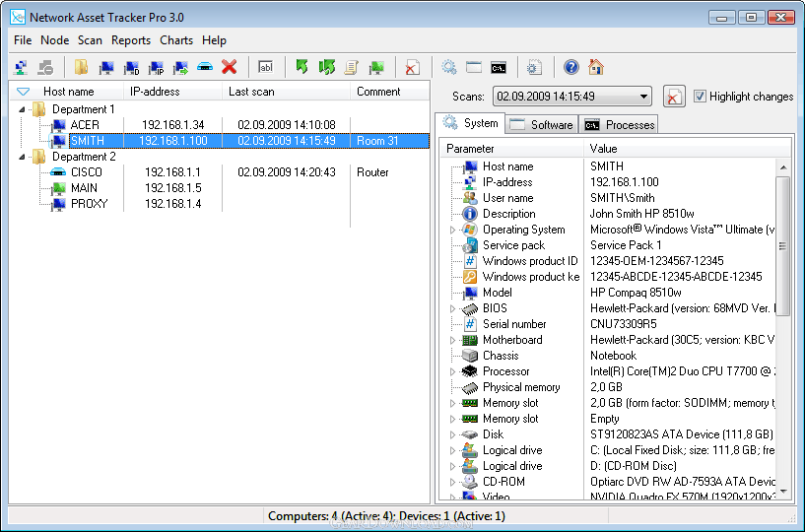Click the Chassis value Notebook
805x532 pixels.
click(613, 356)
